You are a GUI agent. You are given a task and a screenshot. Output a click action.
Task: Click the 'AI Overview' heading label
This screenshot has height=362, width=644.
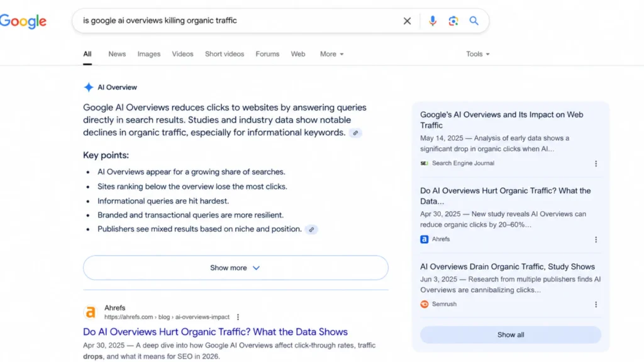117,87
